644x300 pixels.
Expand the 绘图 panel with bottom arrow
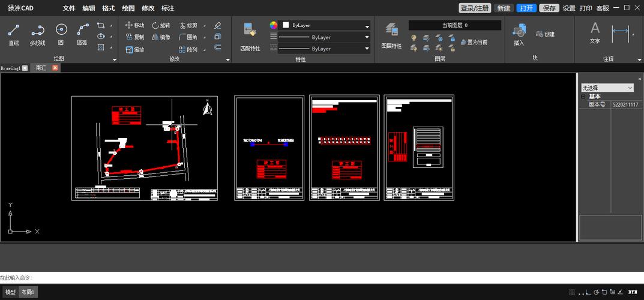[114, 59]
